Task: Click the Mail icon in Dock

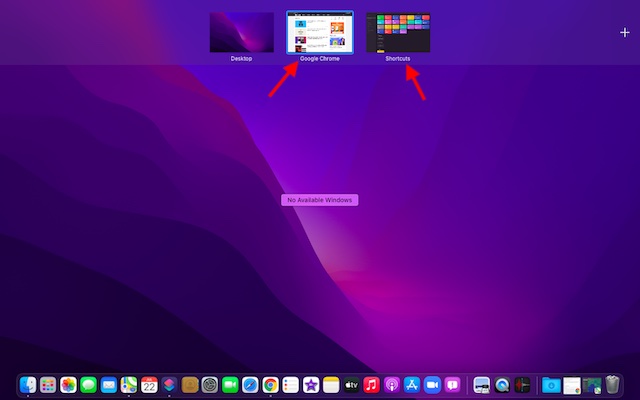Action: coord(109,384)
